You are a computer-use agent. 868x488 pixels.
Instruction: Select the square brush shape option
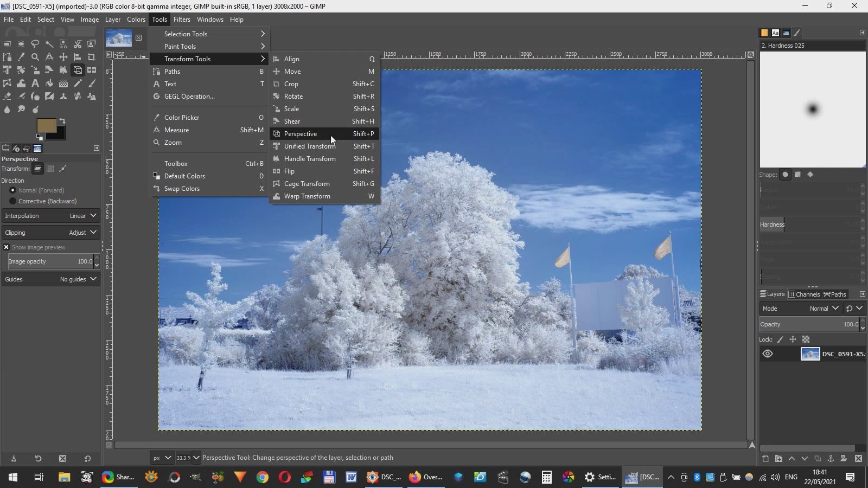(797, 175)
